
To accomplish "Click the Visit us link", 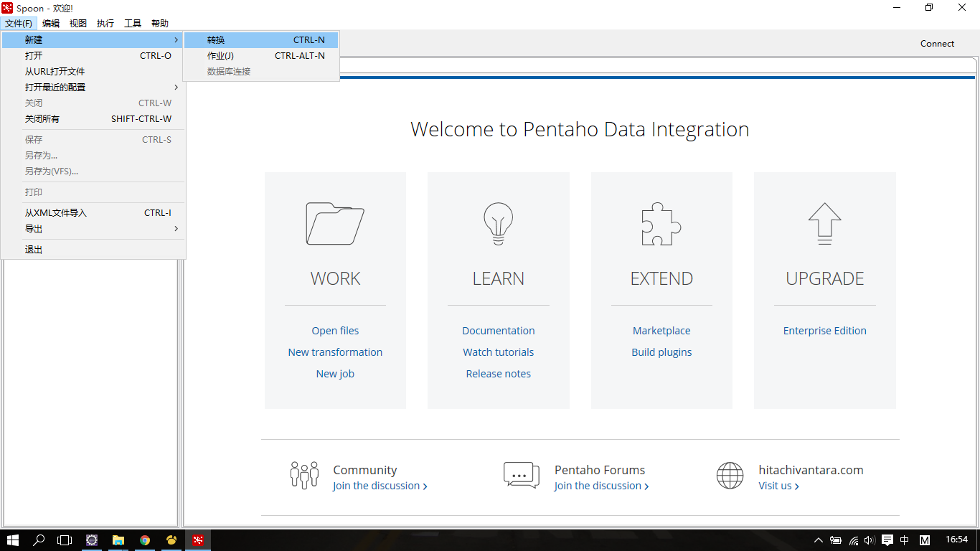I will (778, 486).
